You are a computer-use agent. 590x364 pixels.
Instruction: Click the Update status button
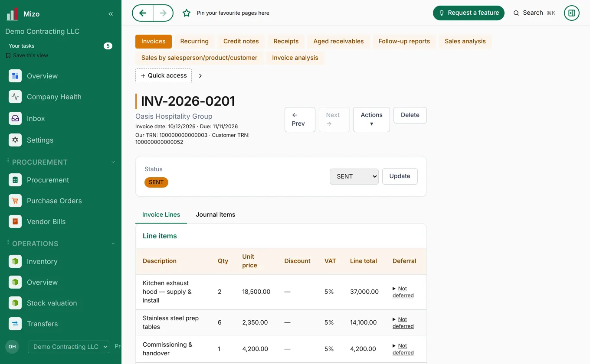[400, 176]
